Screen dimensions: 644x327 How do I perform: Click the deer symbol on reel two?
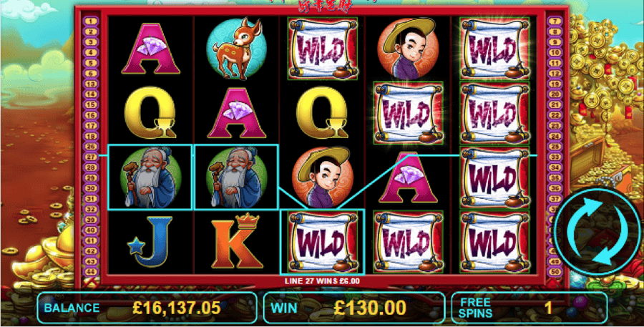click(x=236, y=48)
